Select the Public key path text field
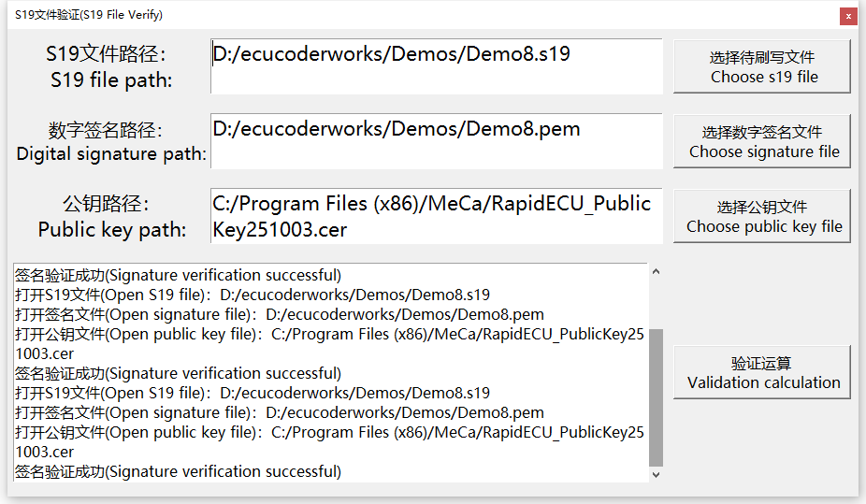 coord(436,216)
